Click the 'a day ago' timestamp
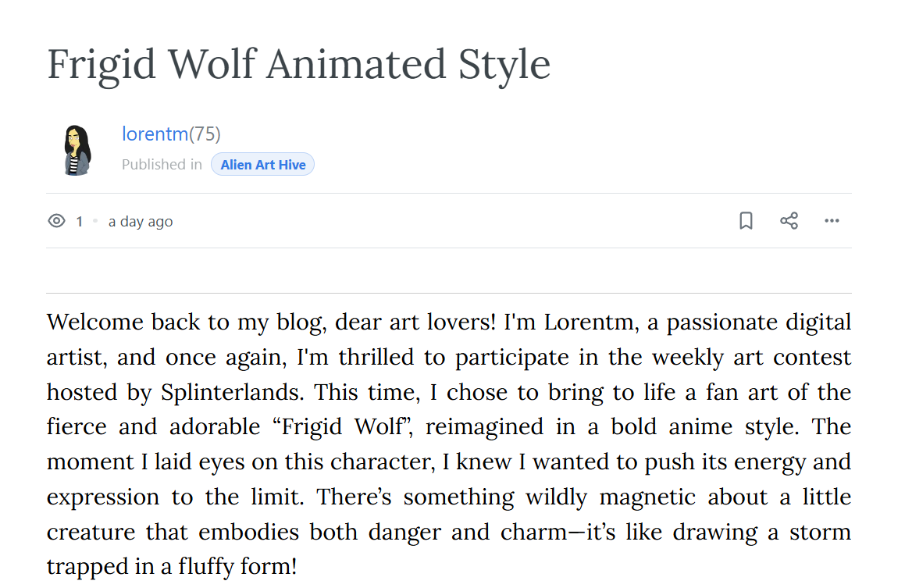905x588 pixels. click(x=141, y=222)
